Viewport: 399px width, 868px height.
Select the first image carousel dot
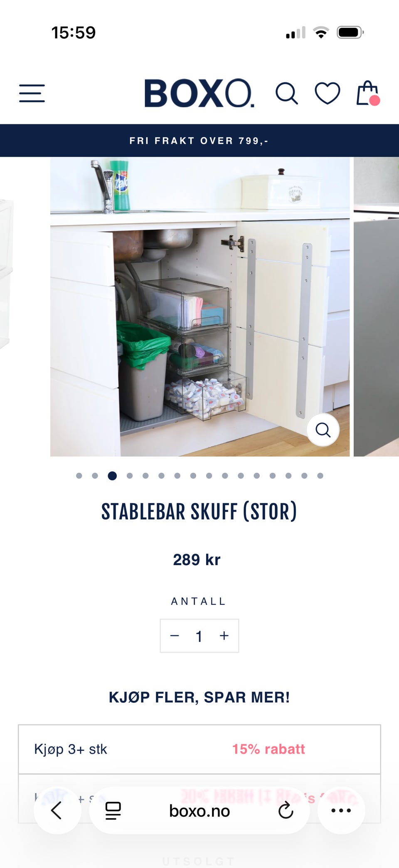(x=79, y=476)
